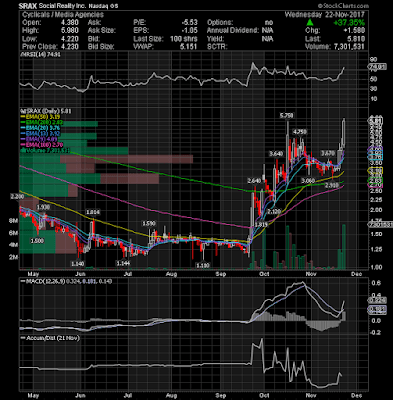Click the Chg value +1.580

pos(354,31)
